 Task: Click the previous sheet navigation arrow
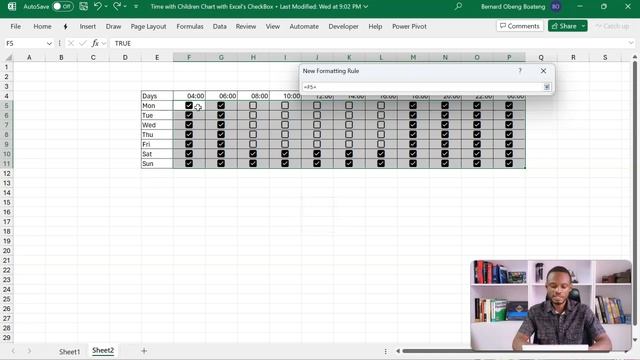13,351
